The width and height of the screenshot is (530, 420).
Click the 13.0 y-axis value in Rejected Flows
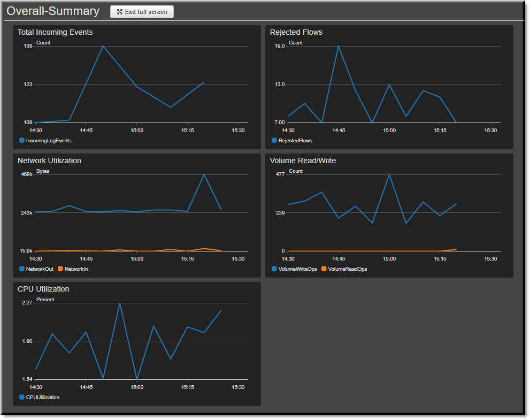point(280,84)
